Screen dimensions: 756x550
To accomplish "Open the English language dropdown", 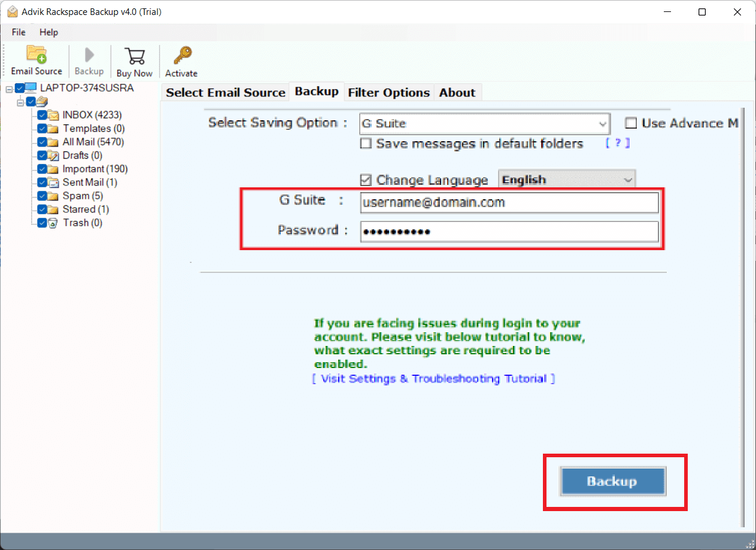I will tap(628, 179).
